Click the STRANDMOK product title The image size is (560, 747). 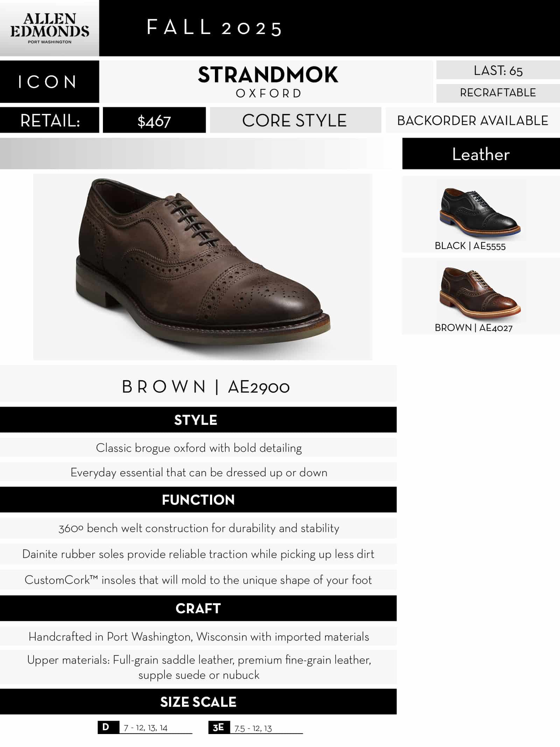[268, 75]
